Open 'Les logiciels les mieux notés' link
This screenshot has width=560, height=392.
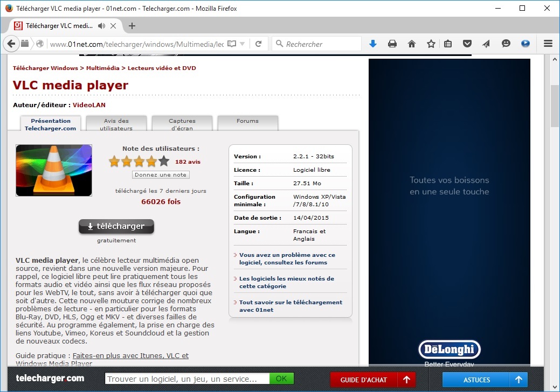pos(287,282)
